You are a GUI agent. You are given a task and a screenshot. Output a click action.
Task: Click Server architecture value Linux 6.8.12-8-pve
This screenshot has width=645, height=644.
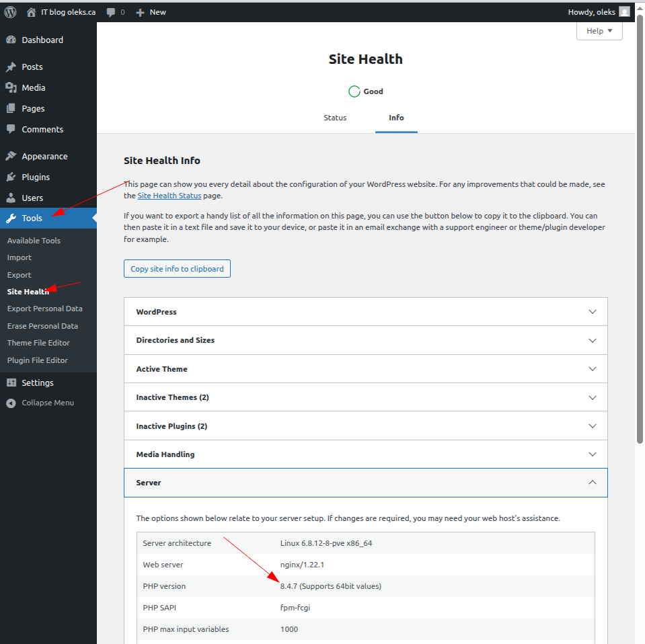[326, 543]
